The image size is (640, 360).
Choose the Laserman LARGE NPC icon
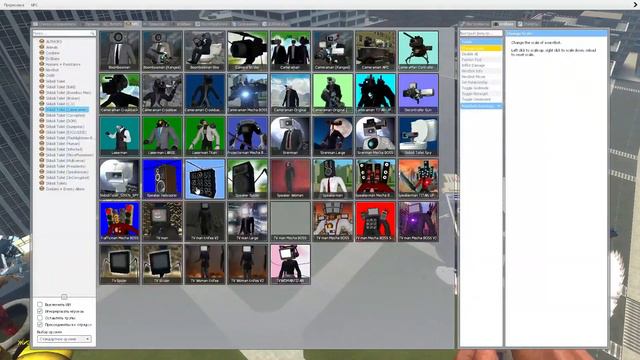pyautogui.click(x=162, y=136)
